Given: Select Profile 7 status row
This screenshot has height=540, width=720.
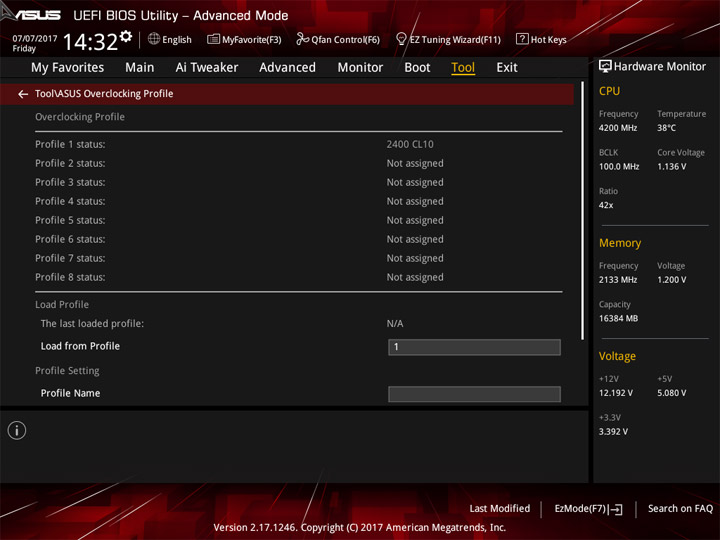Looking at the screenshot, I should coord(298,258).
